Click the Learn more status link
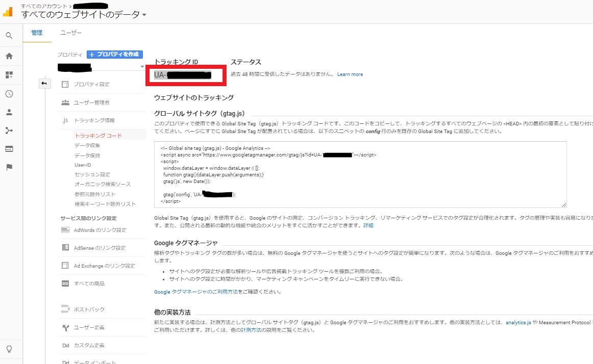Viewport: 593px width, 364px height. pos(350,74)
